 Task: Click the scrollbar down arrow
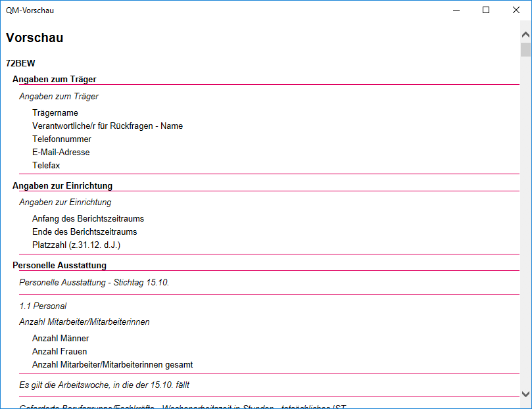pos(525,393)
